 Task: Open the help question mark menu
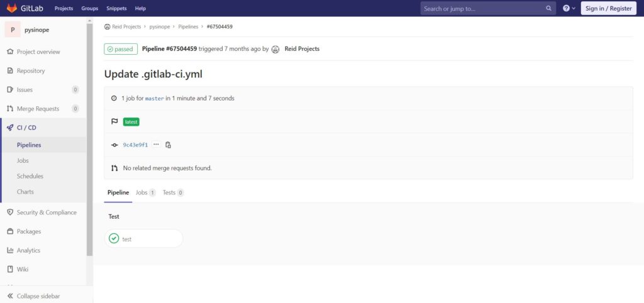click(569, 8)
